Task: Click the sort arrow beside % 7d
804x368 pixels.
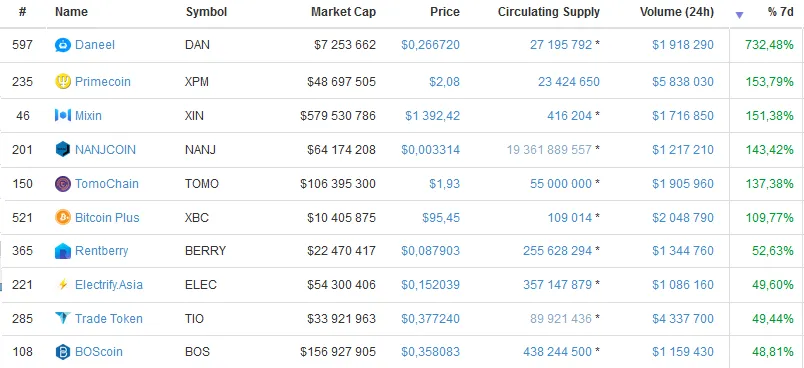Action: pos(739,15)
